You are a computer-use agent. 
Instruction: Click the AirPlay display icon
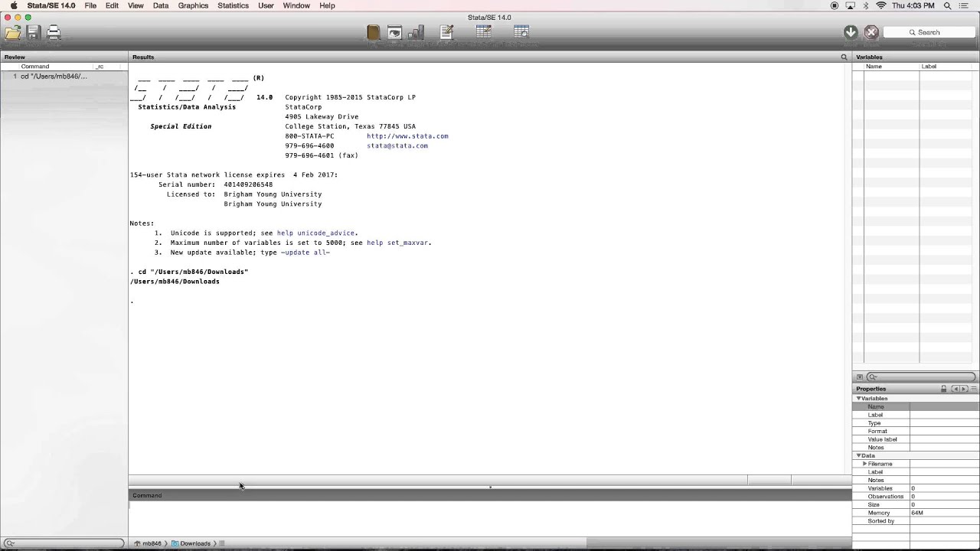(850, 5)
